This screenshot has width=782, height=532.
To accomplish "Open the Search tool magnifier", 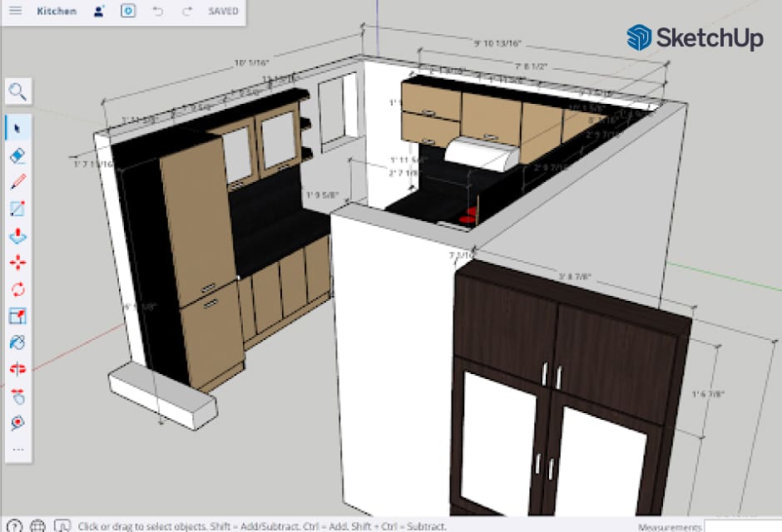I will coord(18,91).
